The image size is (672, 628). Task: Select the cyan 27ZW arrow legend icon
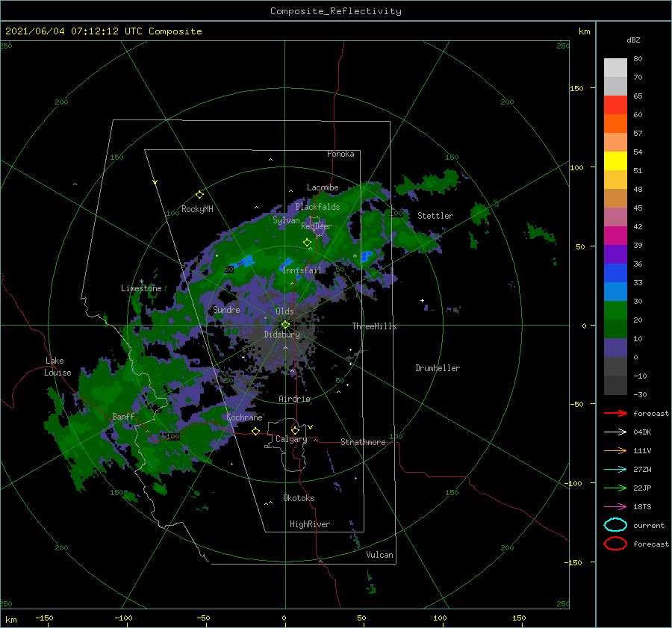click(615, 470)
